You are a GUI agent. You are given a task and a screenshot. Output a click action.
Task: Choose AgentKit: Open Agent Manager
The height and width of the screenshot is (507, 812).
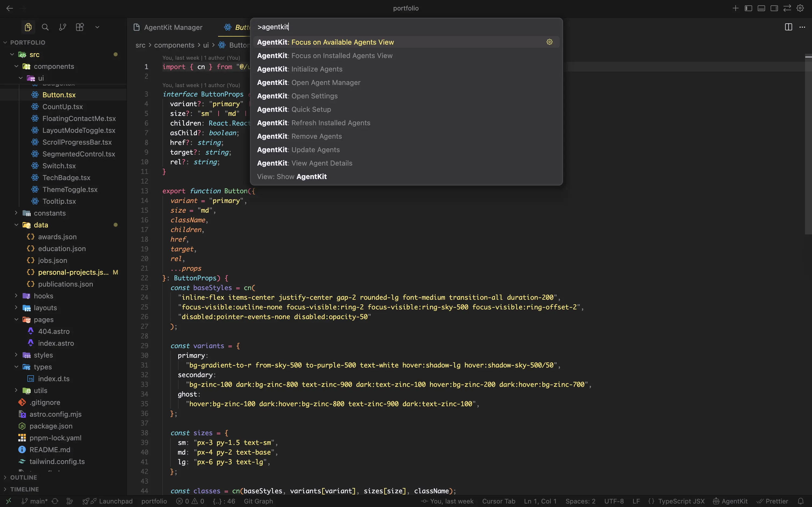pyautogui.click(x=406, y=83)
